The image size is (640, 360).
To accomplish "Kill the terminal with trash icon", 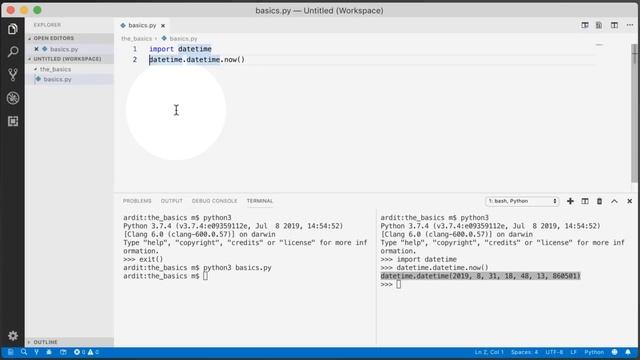I will point(599,201).
